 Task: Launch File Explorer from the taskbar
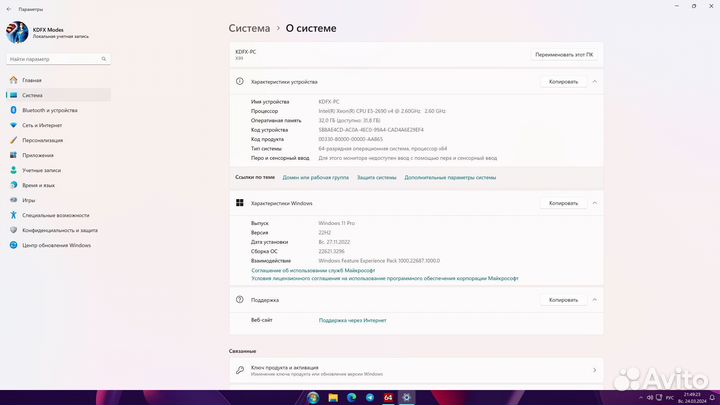[x=333, y=398]
